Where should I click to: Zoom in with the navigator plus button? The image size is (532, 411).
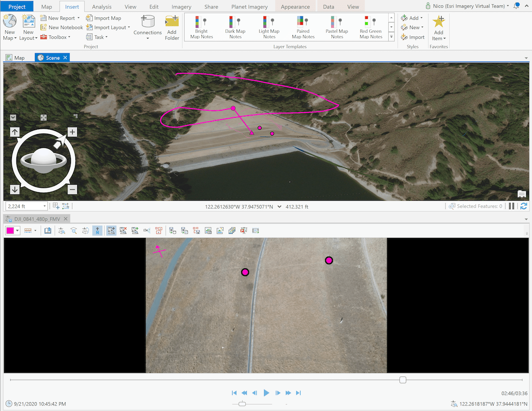tap(72, 132)
